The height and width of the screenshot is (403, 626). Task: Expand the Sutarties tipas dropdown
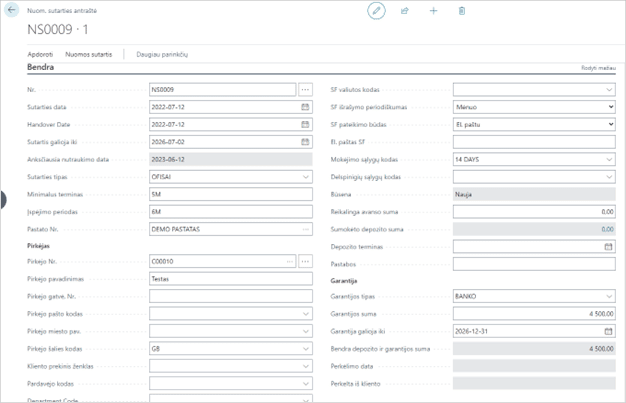(x=305, y=177)
